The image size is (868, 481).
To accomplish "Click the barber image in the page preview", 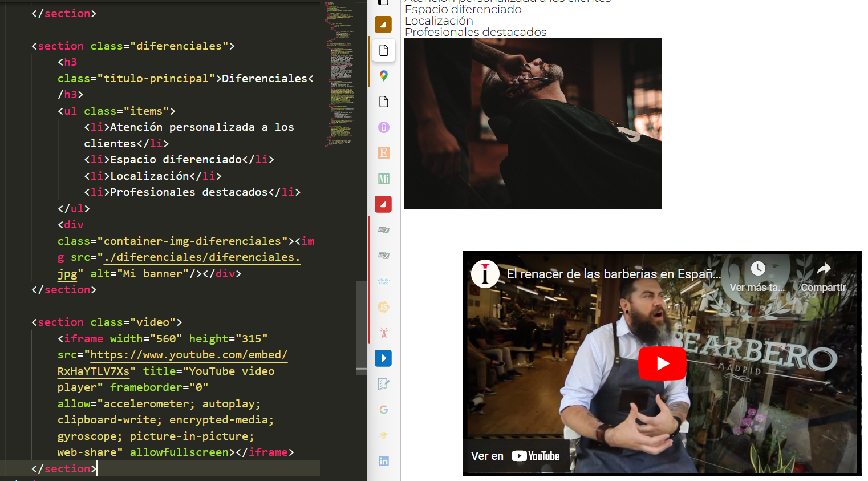I will [533, 123].
